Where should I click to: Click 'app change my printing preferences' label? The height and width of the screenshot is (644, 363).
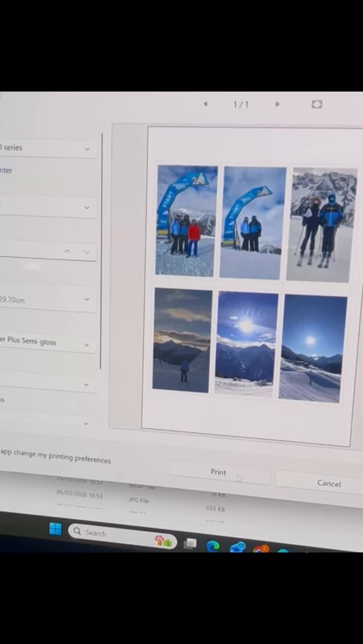coord(56,456)
